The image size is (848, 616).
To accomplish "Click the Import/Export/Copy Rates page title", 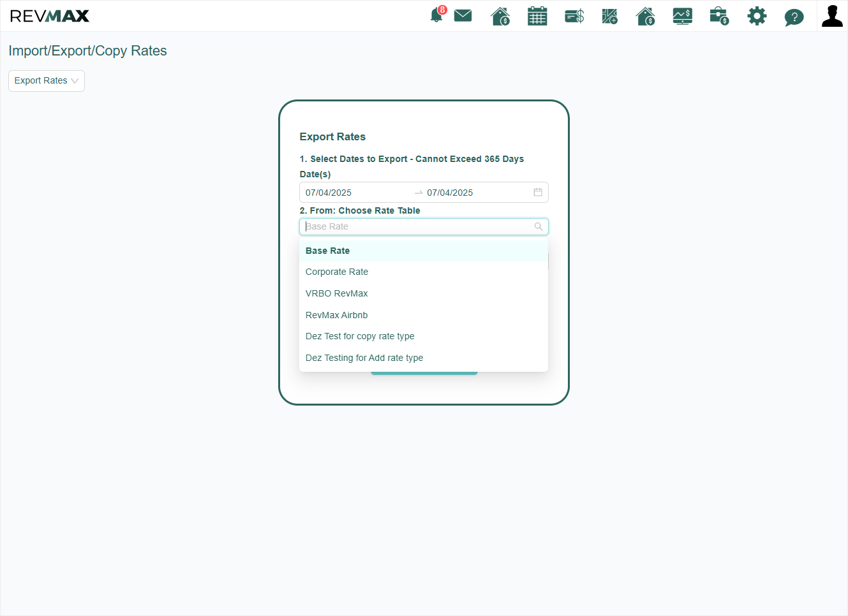I will 87,51.
